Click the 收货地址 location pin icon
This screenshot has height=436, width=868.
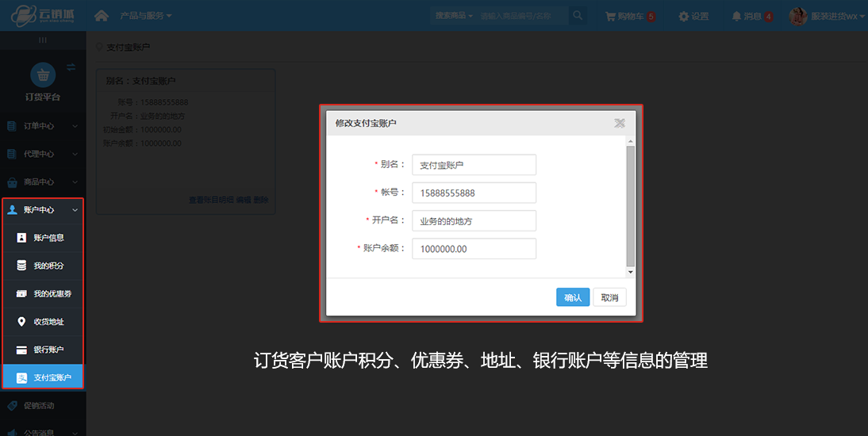[21, 322]
